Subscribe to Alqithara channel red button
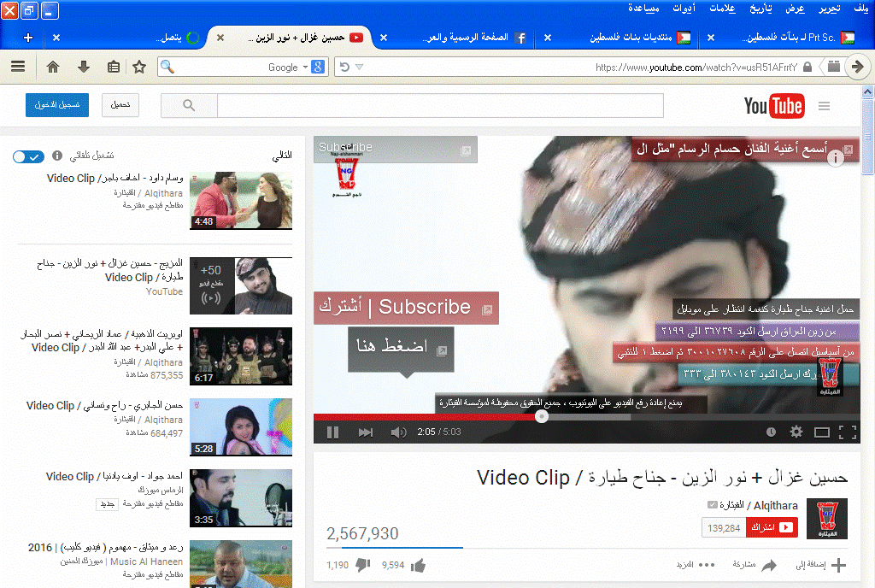 pos(772,527)
